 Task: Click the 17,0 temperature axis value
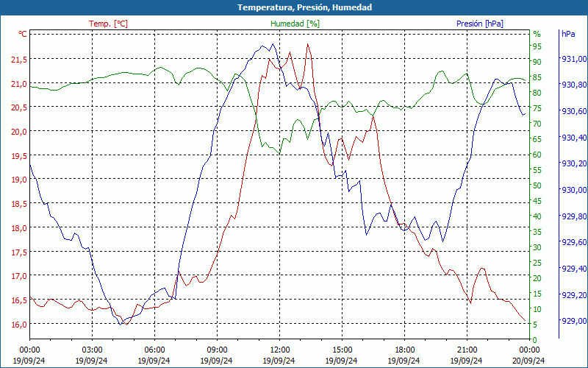point(19,276)
